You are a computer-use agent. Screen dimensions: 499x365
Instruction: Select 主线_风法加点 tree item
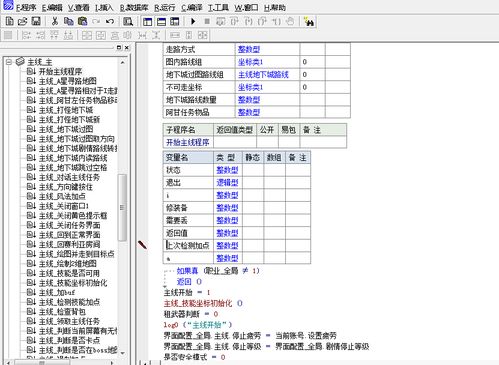[62, 196]
